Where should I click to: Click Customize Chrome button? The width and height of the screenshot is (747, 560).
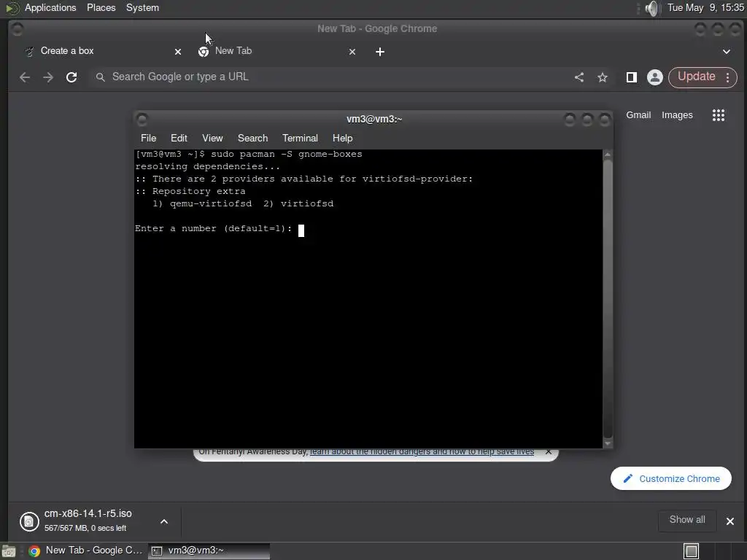pyautogui.click(x=671, y=478)
